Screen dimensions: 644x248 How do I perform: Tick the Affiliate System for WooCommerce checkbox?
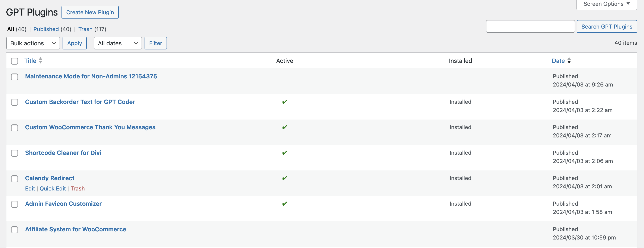(15, 229)
